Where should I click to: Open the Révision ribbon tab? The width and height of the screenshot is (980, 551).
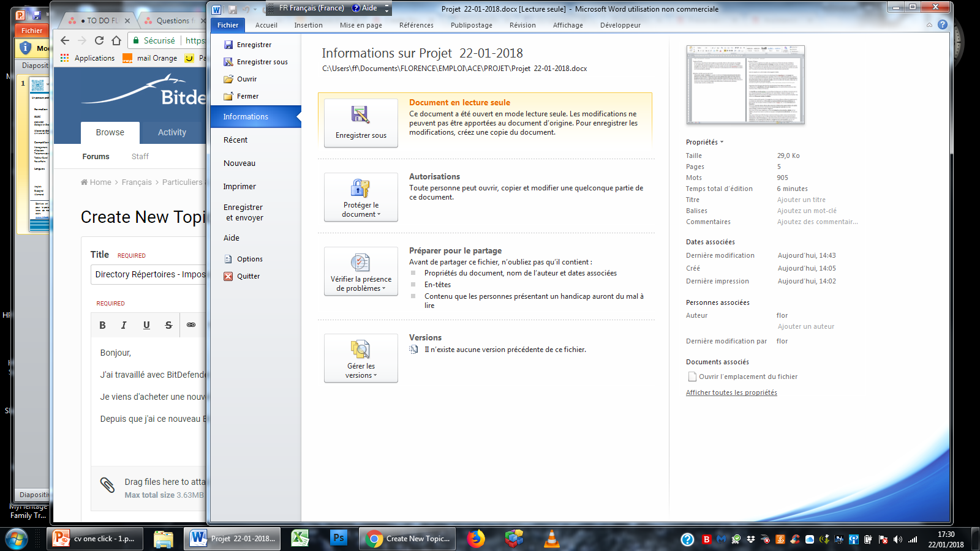tap(522, 25)
